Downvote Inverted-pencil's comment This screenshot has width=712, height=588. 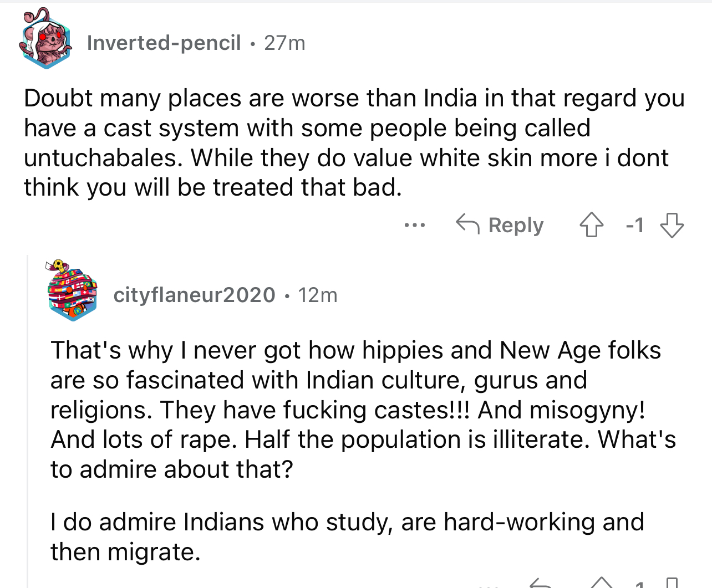click(672, 225)
